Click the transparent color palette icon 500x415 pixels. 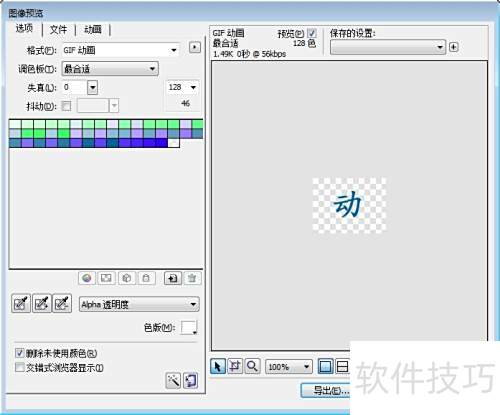coord(106,278)
